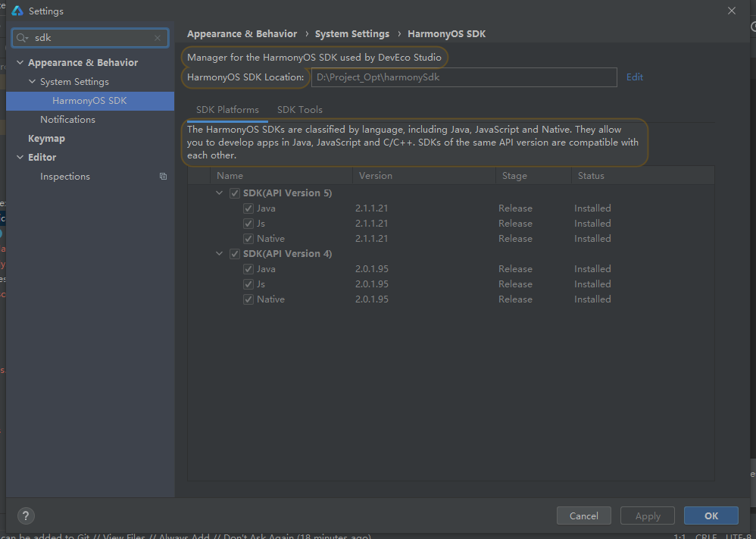Toggle the Java checkbox for version 2.1.1.21
This screenshot has width=756, height=539.
click(248, 208)
